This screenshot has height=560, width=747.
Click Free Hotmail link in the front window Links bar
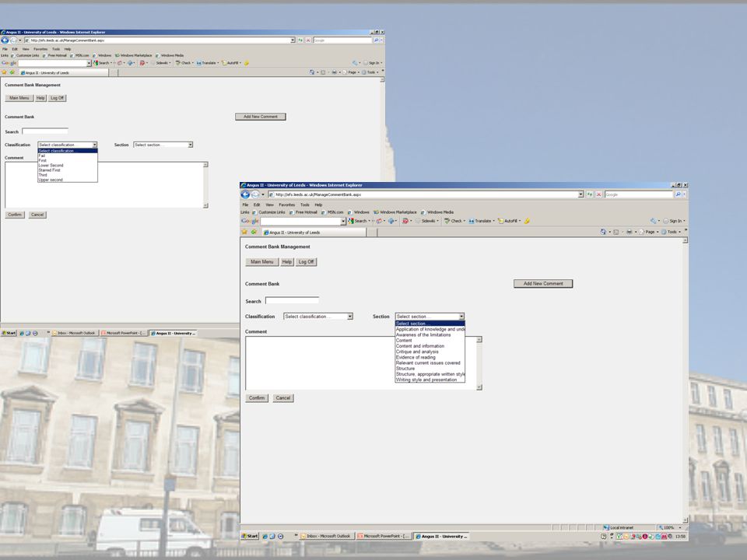[x=303, y=212]
